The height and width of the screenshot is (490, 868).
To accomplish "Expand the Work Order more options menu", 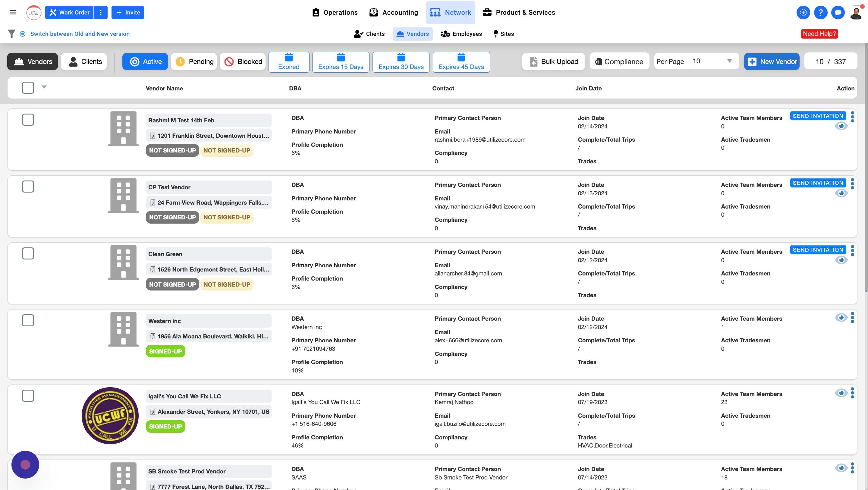I will [x=100, y=12].
